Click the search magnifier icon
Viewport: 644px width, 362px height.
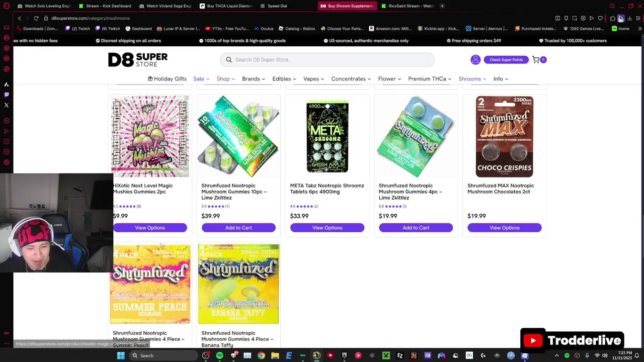[229, 60]
